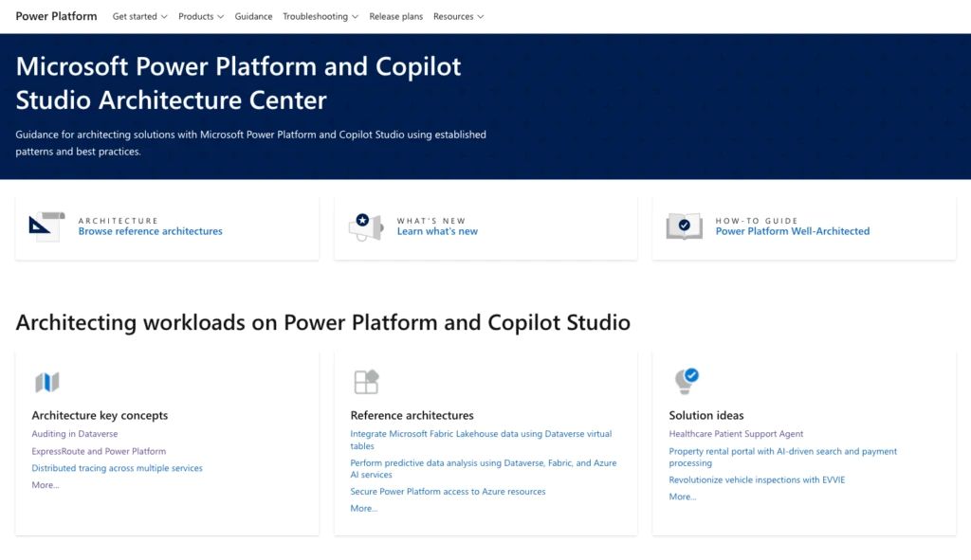Click the Architecture key concepts heading
The width and height of the screenshot is (971, 560).
click(100, 415)
